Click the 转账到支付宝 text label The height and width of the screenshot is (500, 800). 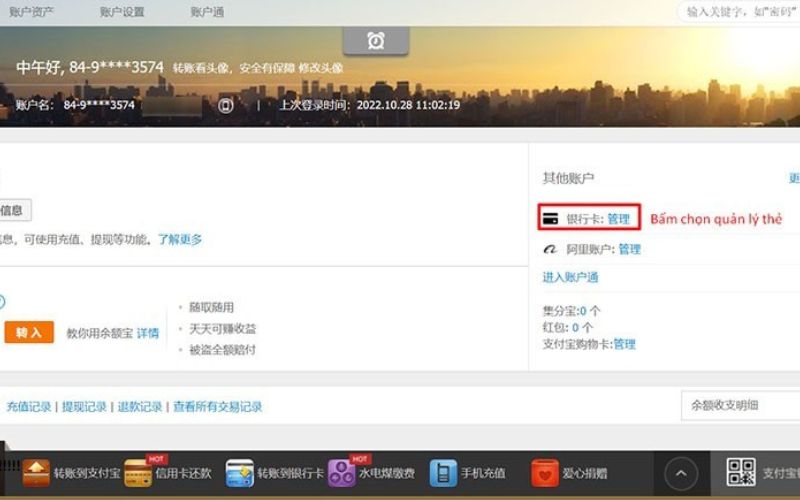[87, 473]
